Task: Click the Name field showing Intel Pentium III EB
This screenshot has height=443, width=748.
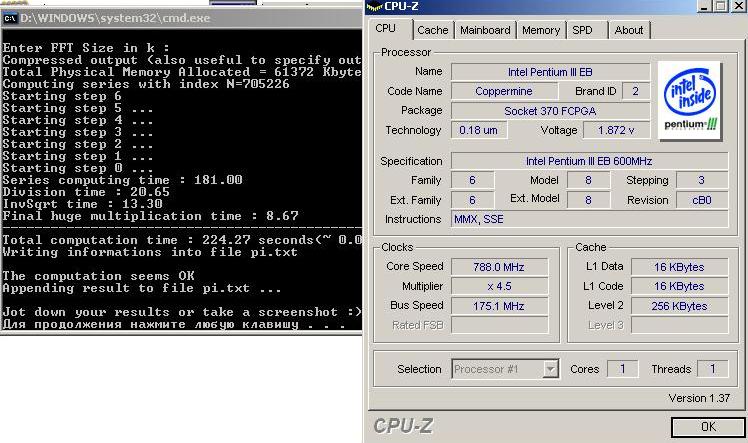Action: point(551,72)
